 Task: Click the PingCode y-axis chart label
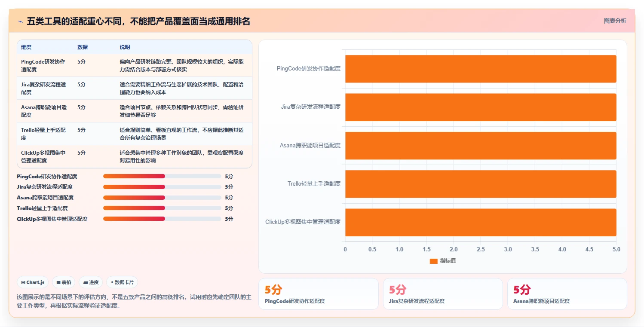pos(308,68)
